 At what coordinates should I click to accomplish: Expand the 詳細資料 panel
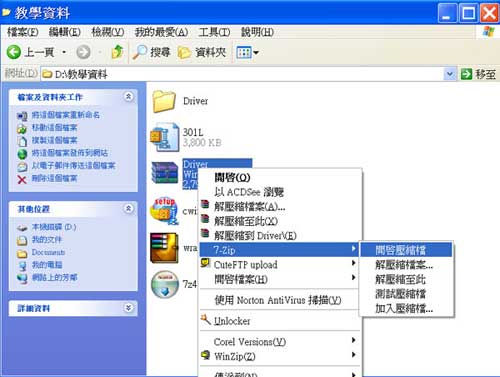pyautogui.click(x=128, y=308)
